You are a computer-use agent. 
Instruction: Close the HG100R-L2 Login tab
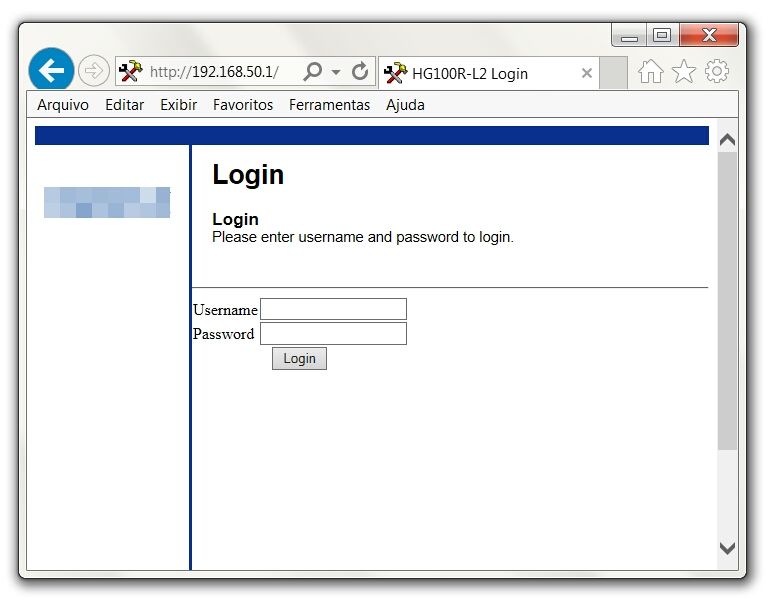(587, 73)
